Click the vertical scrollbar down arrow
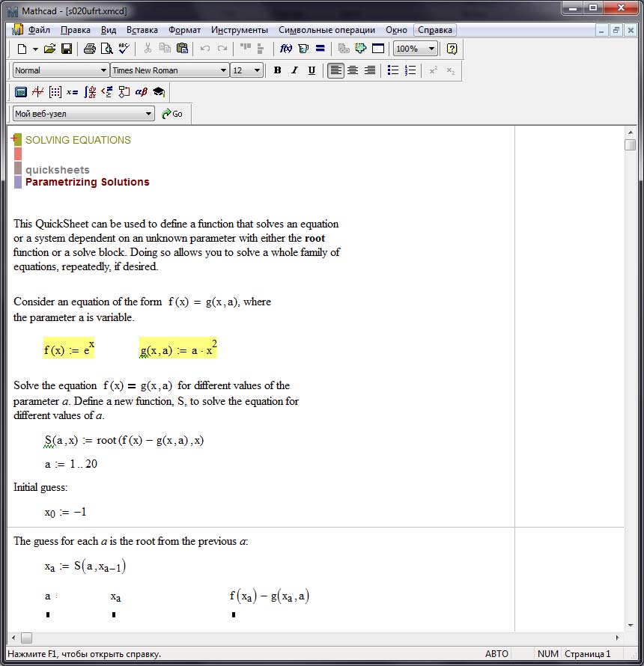 click(x=631, y=626)
